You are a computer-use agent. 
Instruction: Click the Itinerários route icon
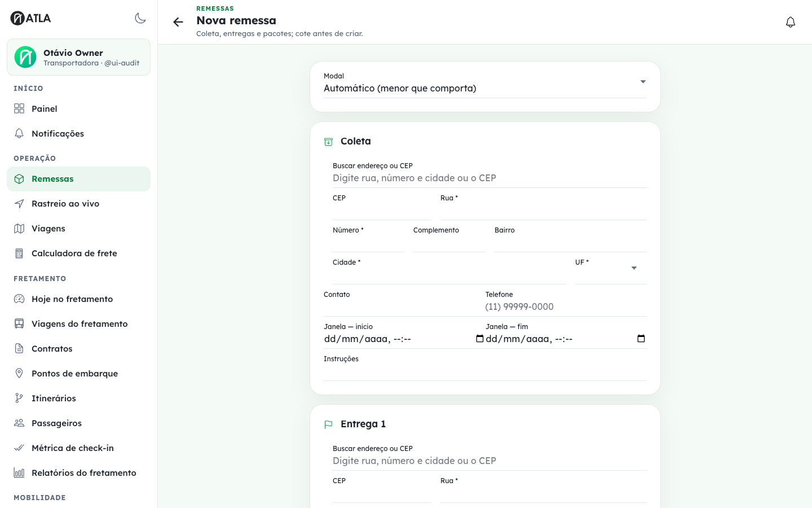click(x=19, y=398)
